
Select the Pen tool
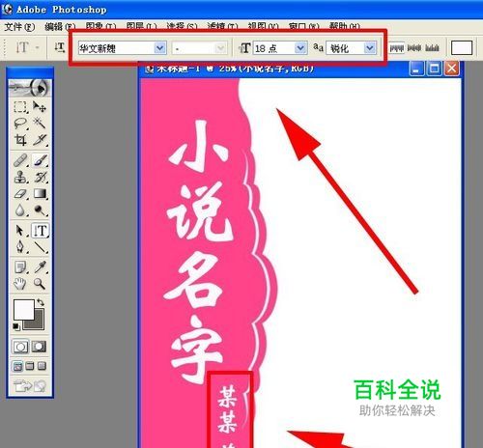coord(20,247)
